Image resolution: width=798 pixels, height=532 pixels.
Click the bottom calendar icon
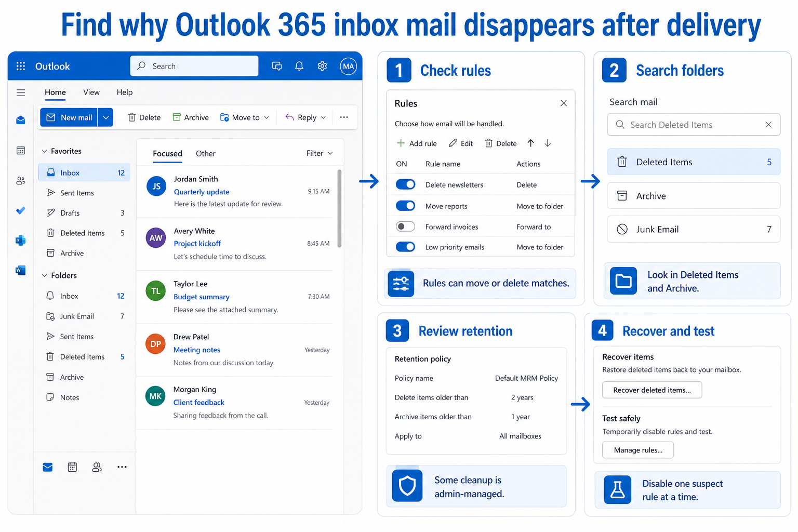(72, 467)
